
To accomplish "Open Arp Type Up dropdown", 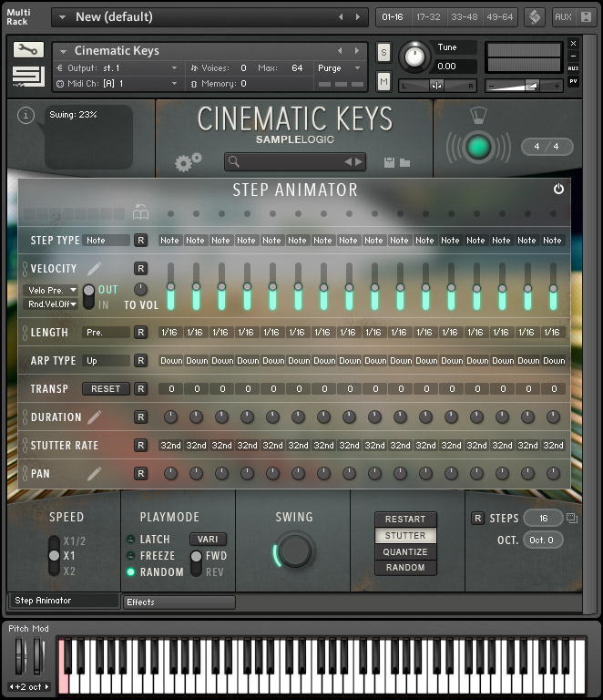I will [x=106, y=360].
